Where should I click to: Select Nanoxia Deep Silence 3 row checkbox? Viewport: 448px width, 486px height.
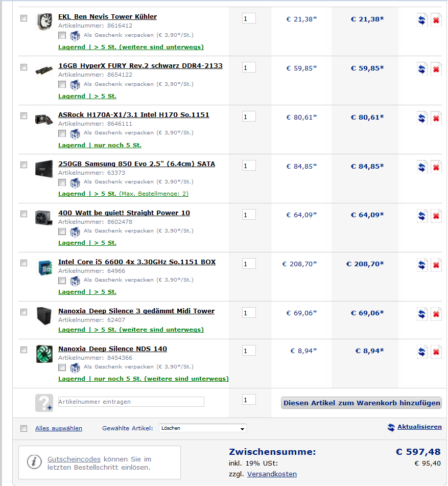24,312
